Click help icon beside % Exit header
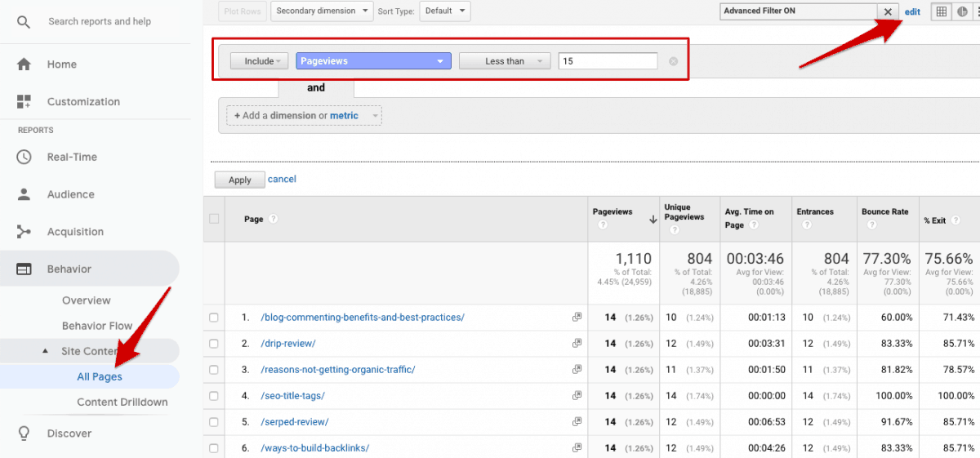 click(x=954, y=220)
